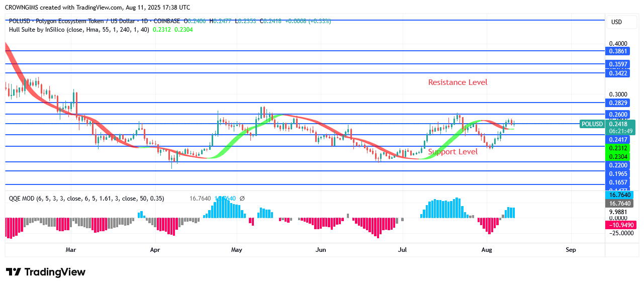This screenshot has width=644, height=287.
Task: Click the Sep date axis label
Action: point(571,249)
